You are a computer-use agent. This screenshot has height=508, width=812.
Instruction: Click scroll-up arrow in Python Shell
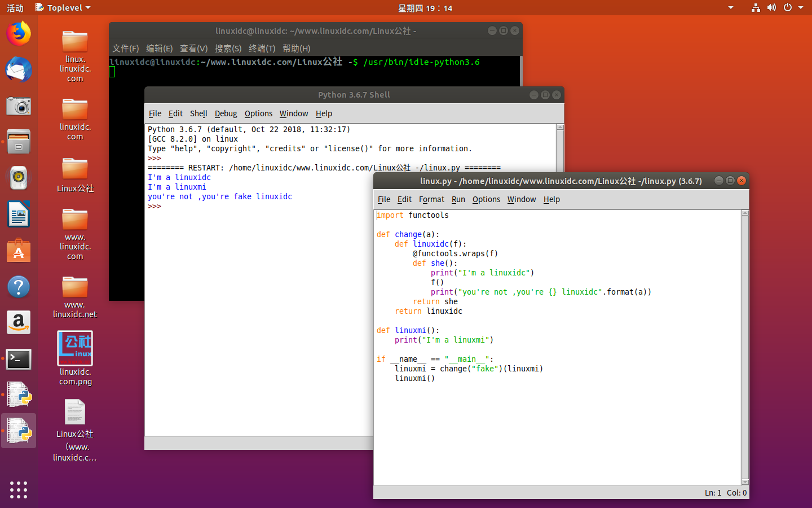560,128
